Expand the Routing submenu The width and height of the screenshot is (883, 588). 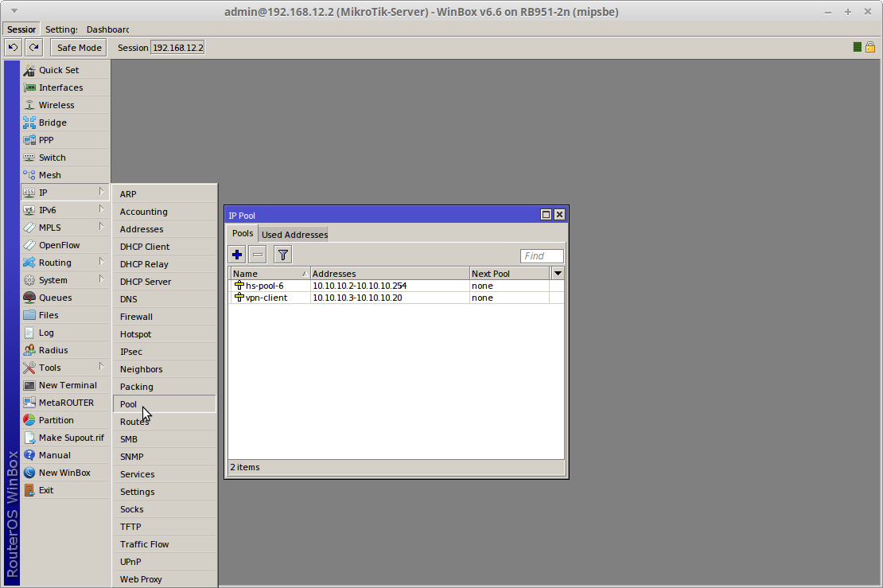[x=65, y=263]
